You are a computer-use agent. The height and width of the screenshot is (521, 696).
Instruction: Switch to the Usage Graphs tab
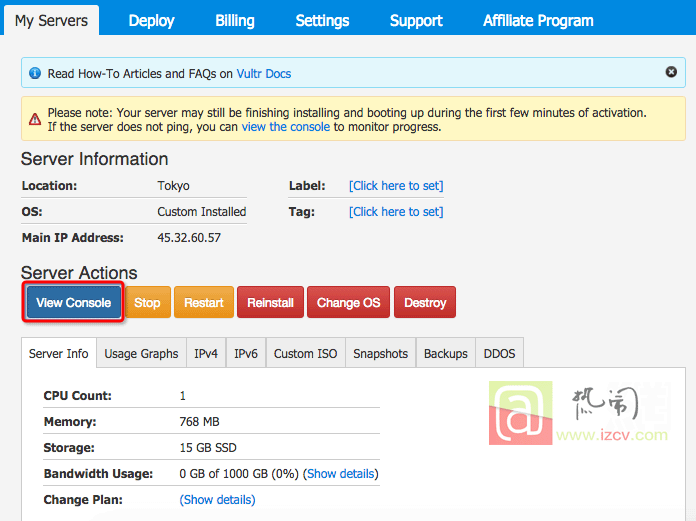pyautogui.click(x=141, y=353)
